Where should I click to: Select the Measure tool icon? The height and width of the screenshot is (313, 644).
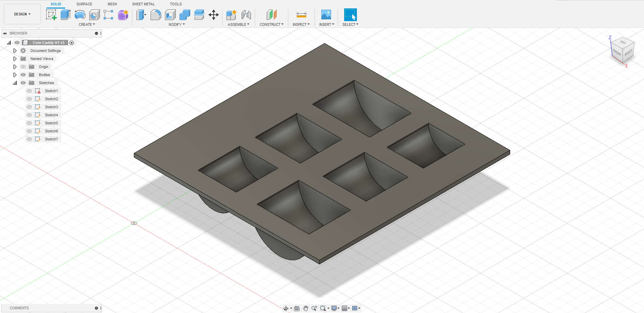tap(301, 15)
